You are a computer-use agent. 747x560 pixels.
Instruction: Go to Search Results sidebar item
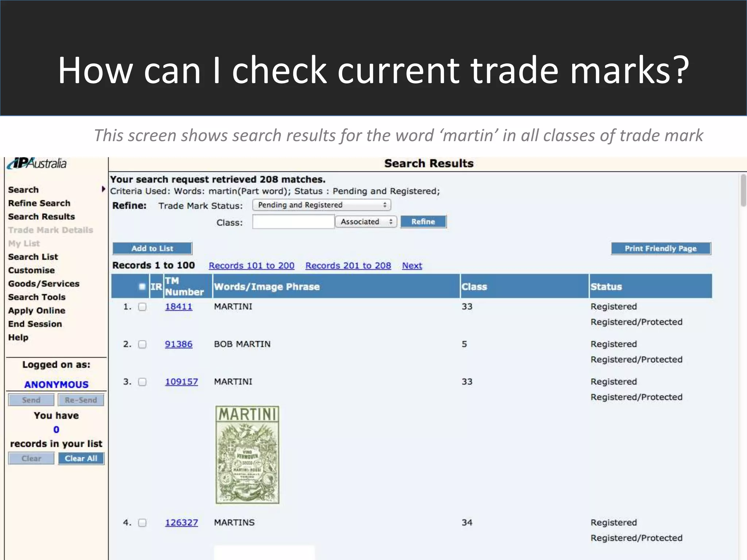pyautogui.click(x=41, y=217)
